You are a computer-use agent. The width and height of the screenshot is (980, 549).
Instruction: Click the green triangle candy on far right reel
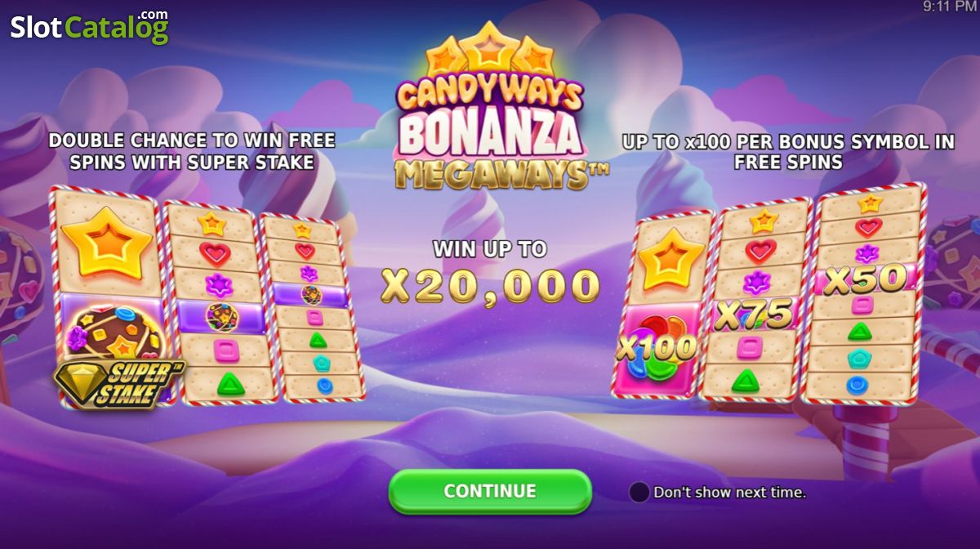[859, 332]
